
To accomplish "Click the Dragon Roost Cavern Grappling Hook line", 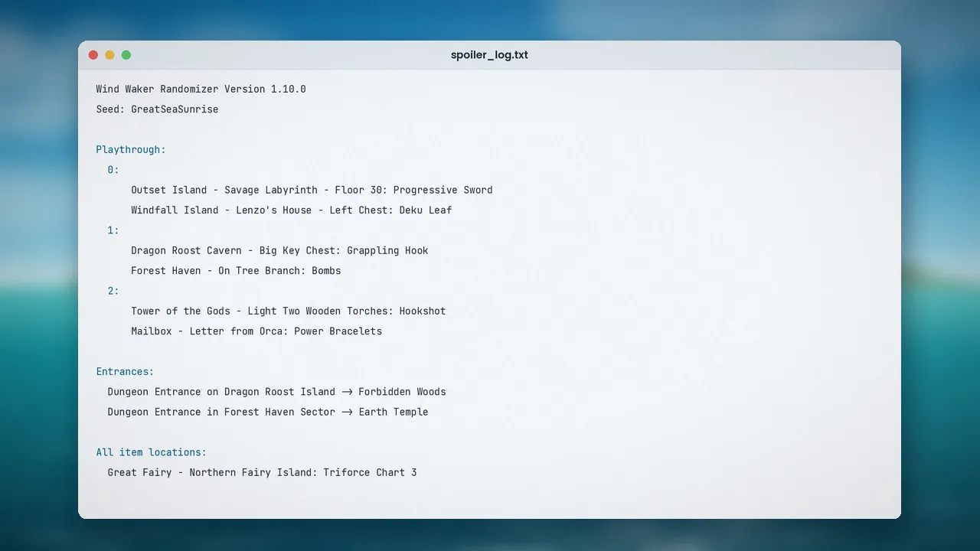I will point(279,251).
